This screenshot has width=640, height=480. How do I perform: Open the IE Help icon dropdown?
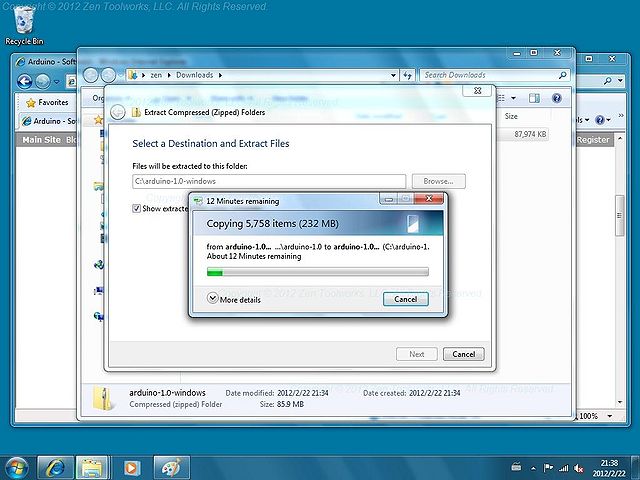pos(602,120)
